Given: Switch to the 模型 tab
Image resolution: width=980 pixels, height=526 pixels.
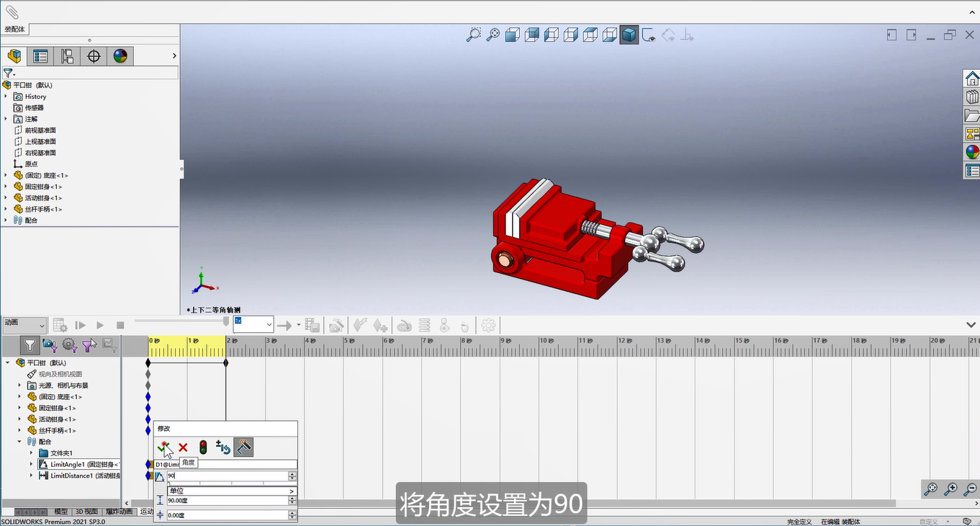Looking at the screenshot, I should point(61,512).
